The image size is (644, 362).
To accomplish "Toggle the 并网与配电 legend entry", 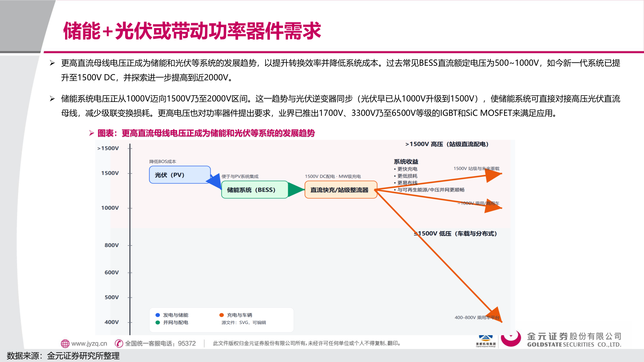I will [x=176, y=323].
